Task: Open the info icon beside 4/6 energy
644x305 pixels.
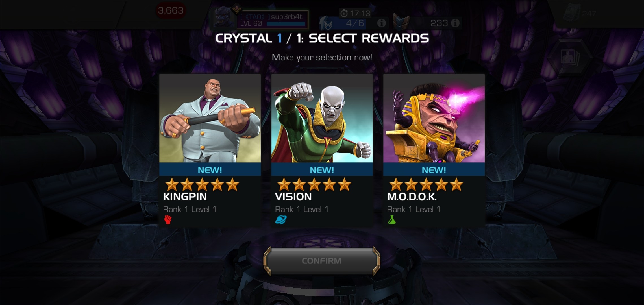Action: [x=382, y=23]
